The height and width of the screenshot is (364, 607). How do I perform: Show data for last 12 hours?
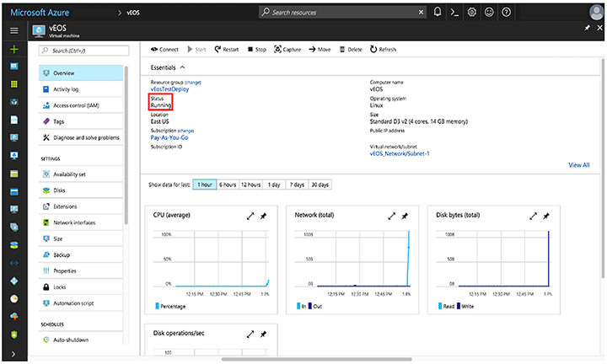click(x=251, y=185)
